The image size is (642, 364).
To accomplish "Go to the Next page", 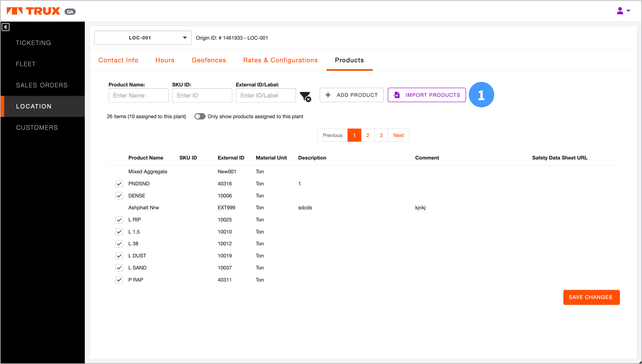I will pos(398,135).
